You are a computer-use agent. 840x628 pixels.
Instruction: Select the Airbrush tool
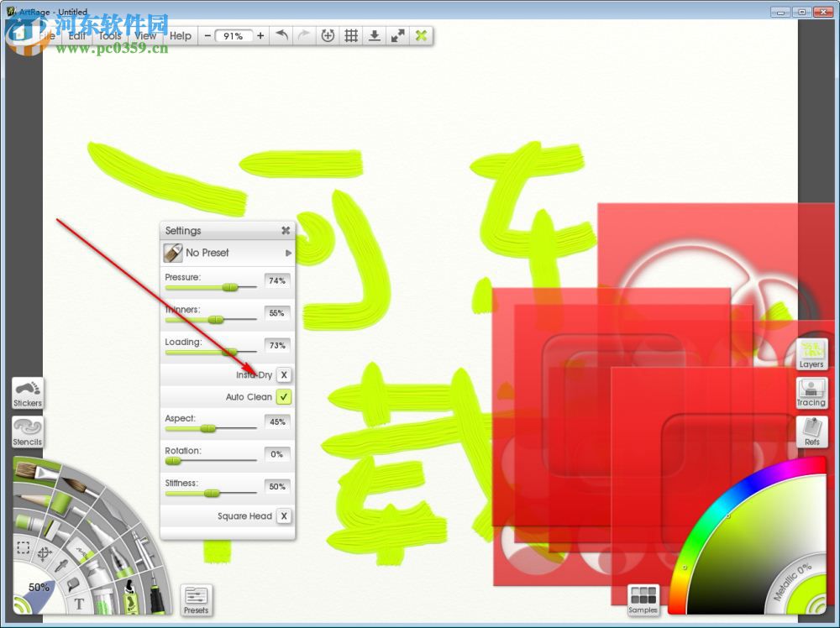[140, 543]
